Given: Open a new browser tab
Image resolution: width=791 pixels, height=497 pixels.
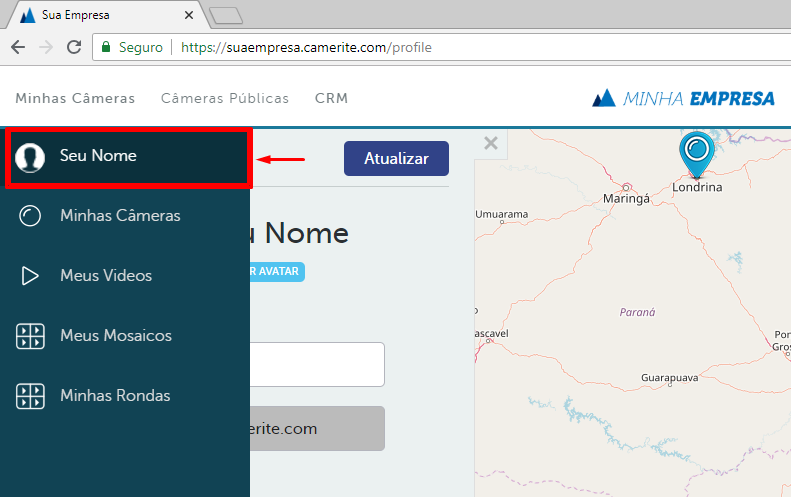Looking at the screenshot, I should [x=226, y=15].
